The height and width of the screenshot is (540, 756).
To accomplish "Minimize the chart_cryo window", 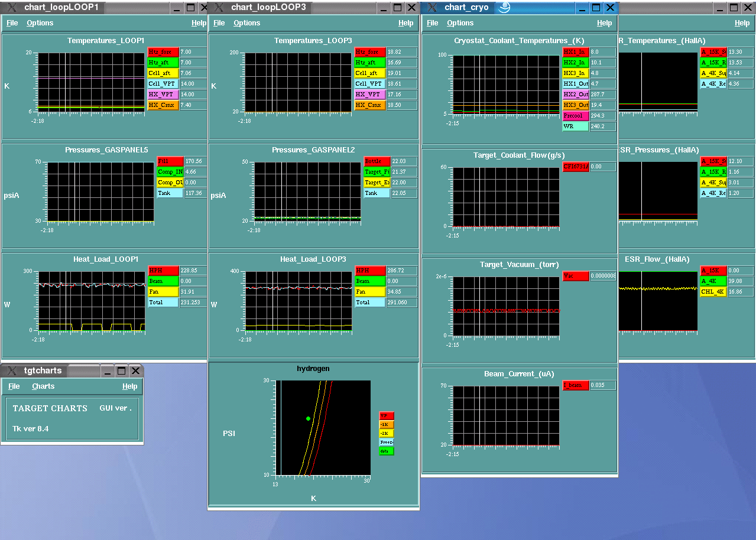I will [582, 8].
